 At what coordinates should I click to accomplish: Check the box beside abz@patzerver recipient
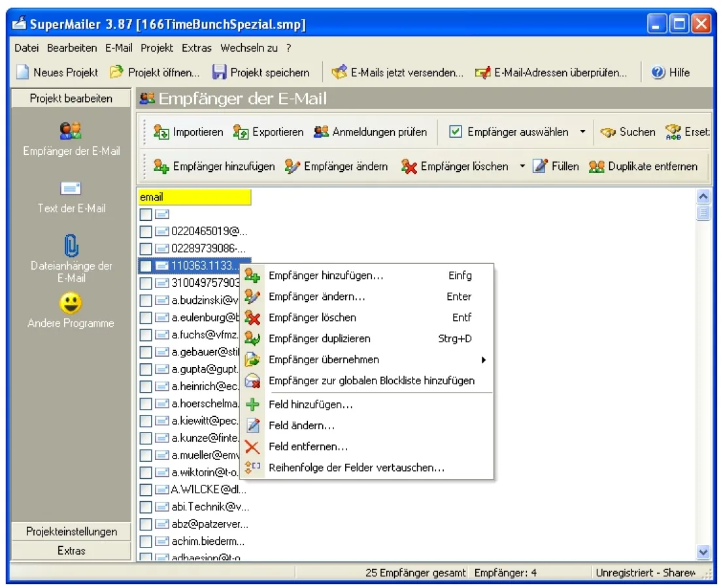pos(146,524)
